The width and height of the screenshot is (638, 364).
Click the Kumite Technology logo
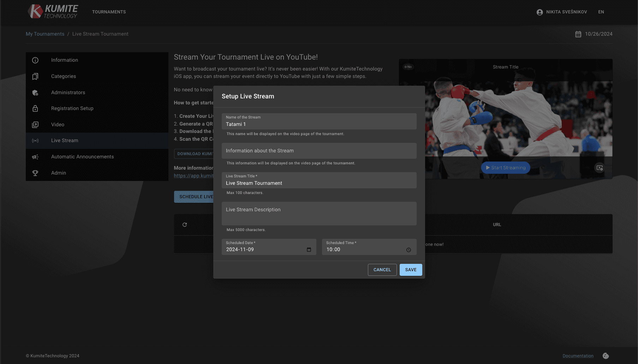tap(53, 12)
